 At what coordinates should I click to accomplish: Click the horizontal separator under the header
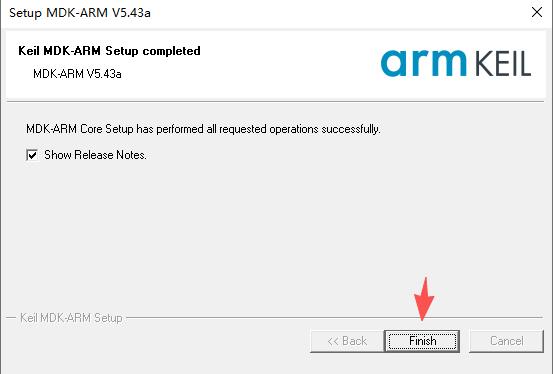[275, 102]
